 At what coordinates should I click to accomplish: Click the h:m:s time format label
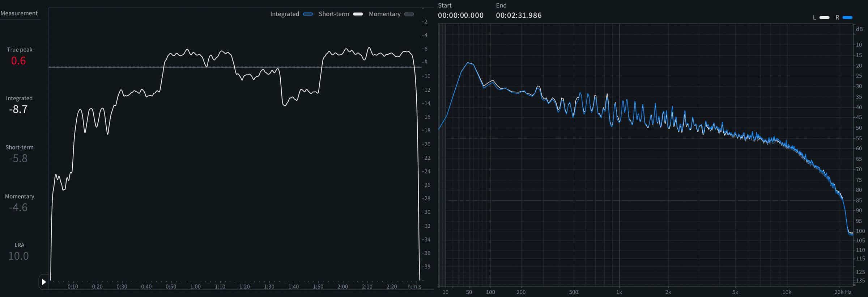[414, 286]
